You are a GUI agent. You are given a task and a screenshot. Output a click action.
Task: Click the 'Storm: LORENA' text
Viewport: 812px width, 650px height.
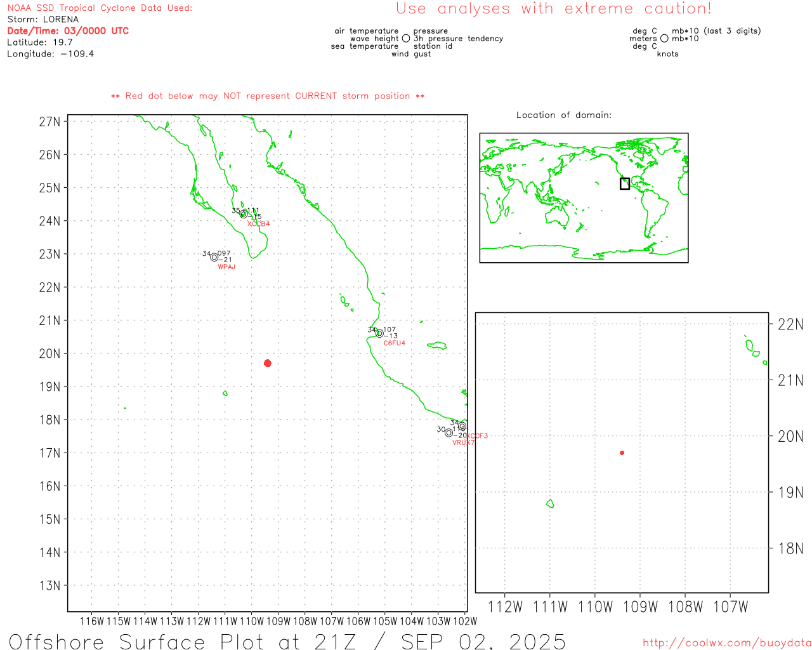coord(43,20)
